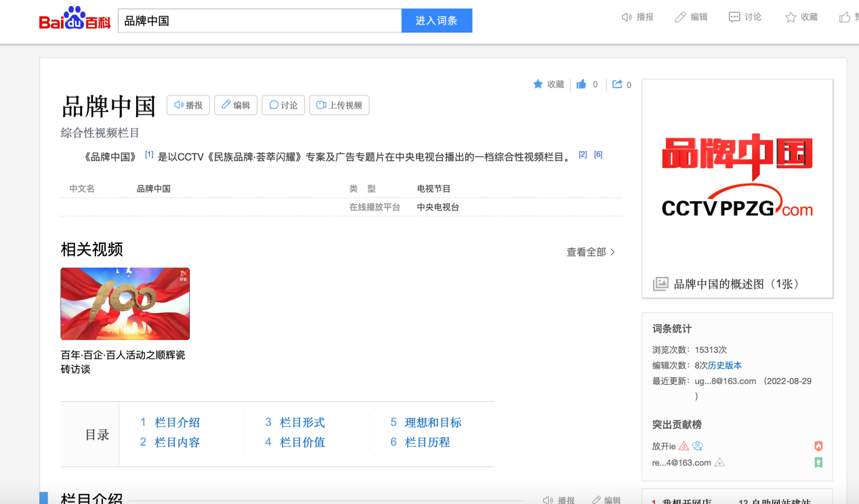Like the entry with blue thumbs-up
The width and height of the screenshot is (859, 504).
point(581,84)
